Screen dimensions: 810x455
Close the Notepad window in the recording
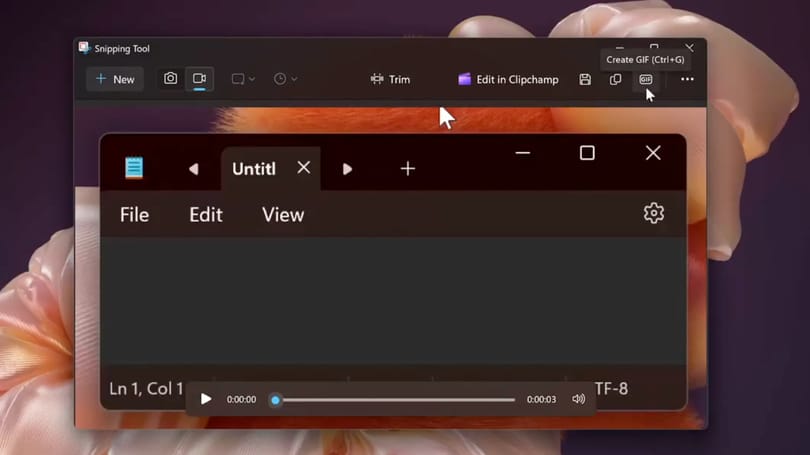[x=653, y=153]
